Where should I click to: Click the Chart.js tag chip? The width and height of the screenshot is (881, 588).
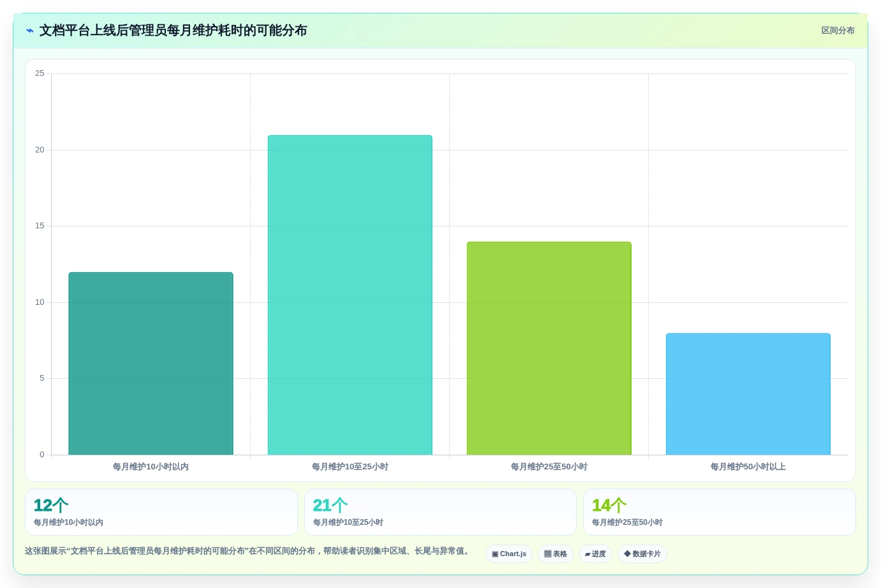(x=509, y=554)
